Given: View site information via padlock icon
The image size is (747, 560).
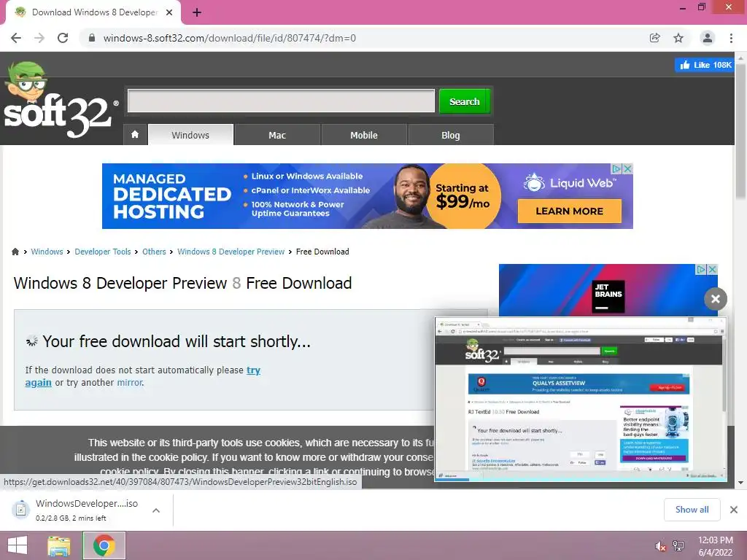Looking at the screenshot, I should click(x=92, y=38).
